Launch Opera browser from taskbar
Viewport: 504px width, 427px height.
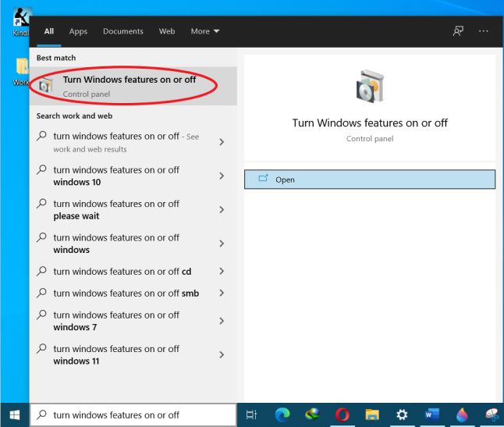click(343, 415)
